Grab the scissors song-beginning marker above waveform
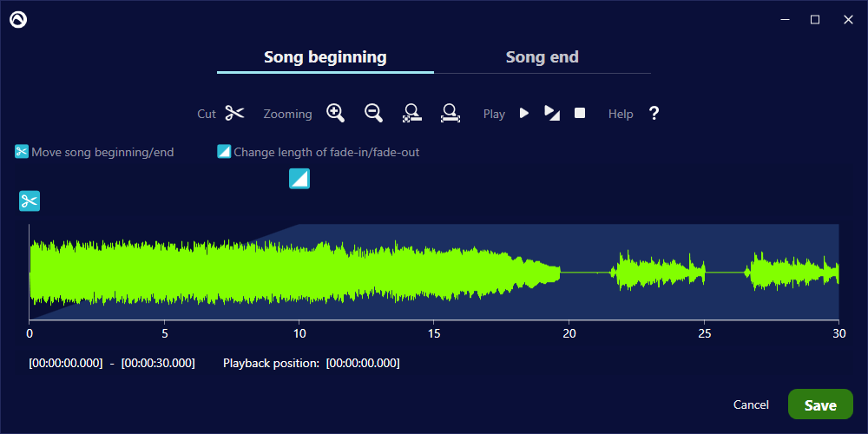This screenshot has width=868, height=434. [30, 201]
